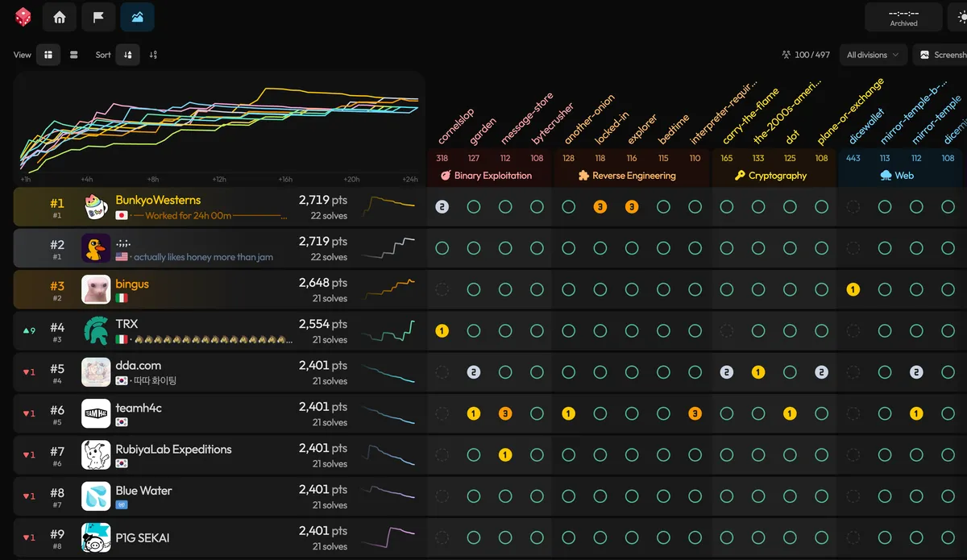Sort challenges by numeric order icon

pos(153,55)
